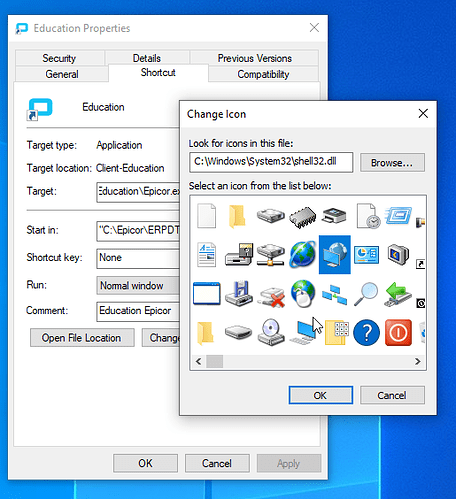Click the highlighted monitor with globe icon
The image size is (456, 499).
coord(335,254)
